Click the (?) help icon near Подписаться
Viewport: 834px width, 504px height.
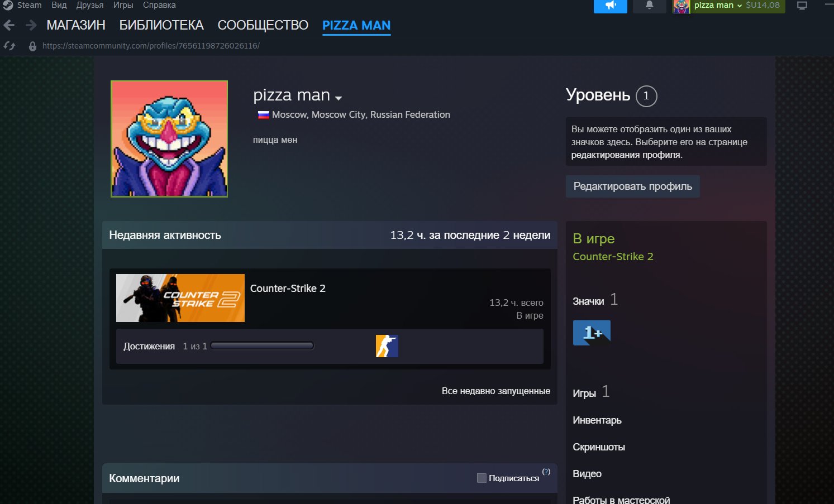[x=546, y=472]
